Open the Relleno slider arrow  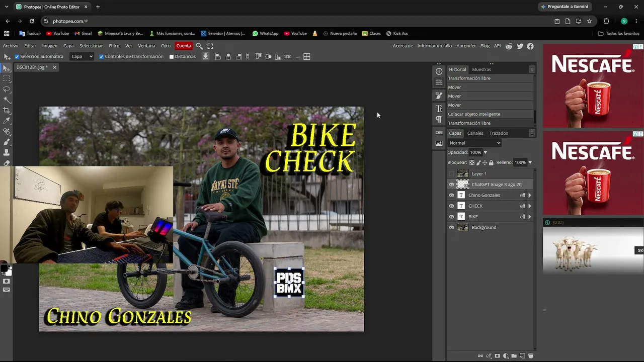[530, 162]
